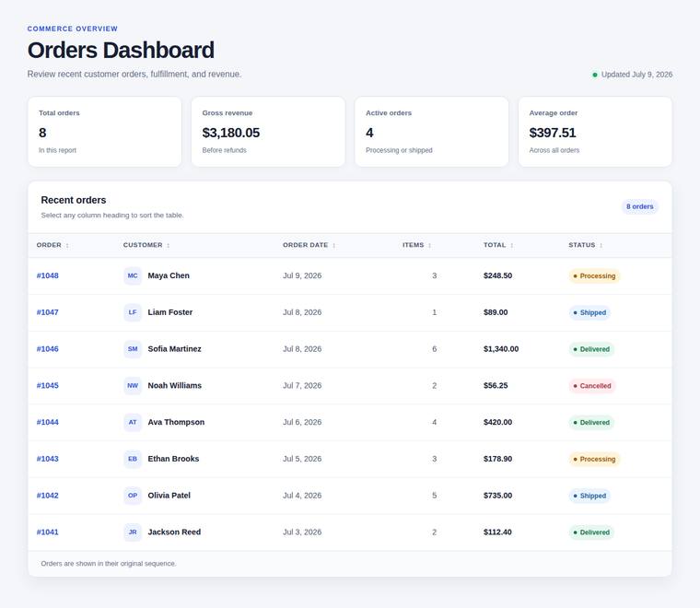Screen dimensions: 700x608
Task: Click the MC avatar for Maya Chen
Action: (x=133, y=275)
